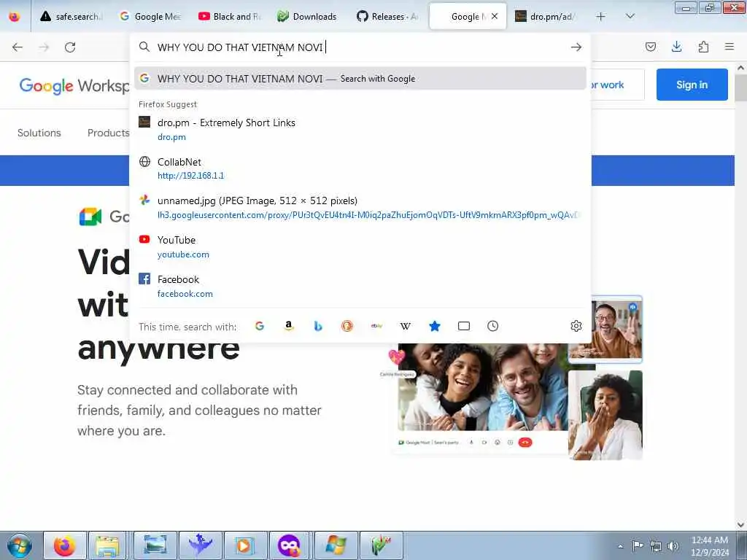This screenshot has height=560, width=747.
Task: Open Firefox hamburger application menu
Action: (x=729, y=47)
